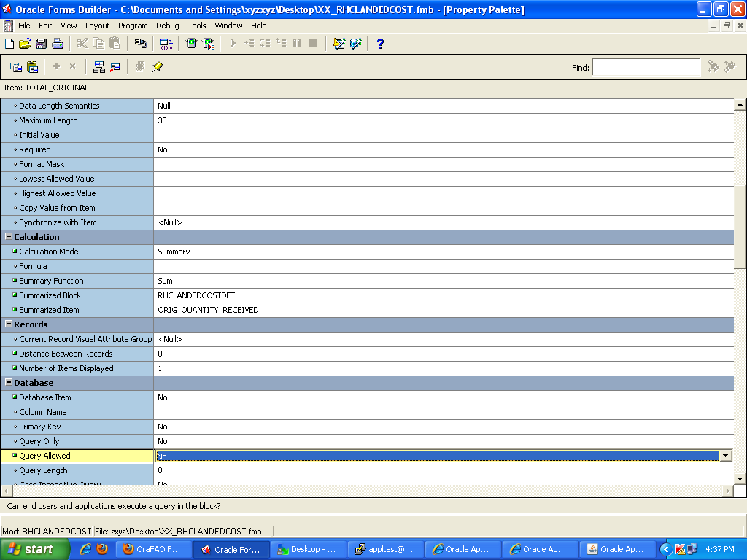Click the Paste Properties clipboard icon
Image resolution: width=747 pixels, height=560 pixels.
pyautogui.click(x=32, y=67)
